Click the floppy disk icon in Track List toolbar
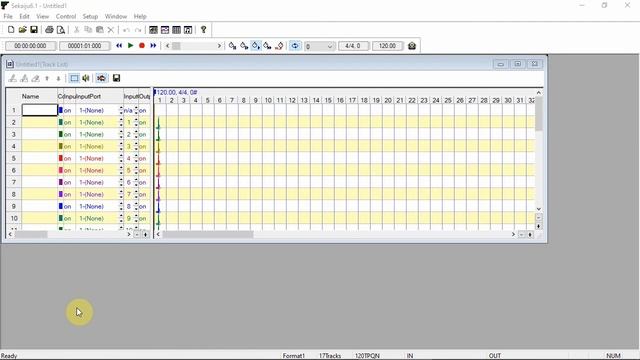640x360 pixels. (116, 78)
